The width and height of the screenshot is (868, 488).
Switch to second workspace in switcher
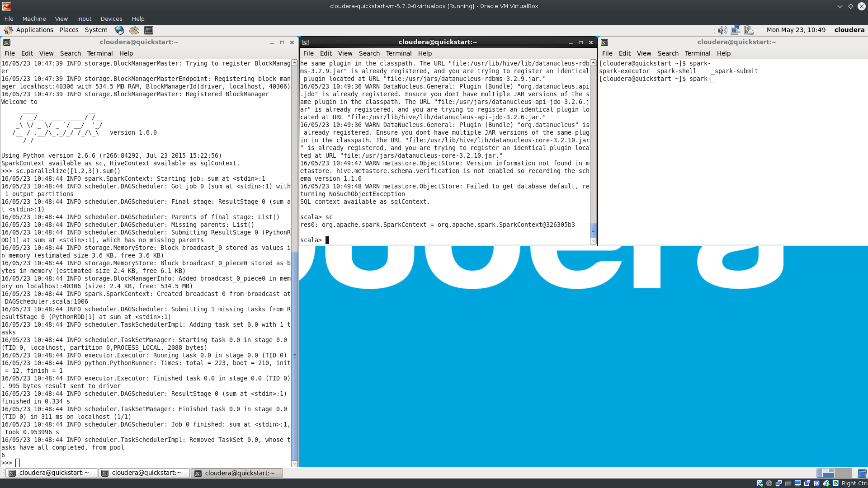pos(843,473)
